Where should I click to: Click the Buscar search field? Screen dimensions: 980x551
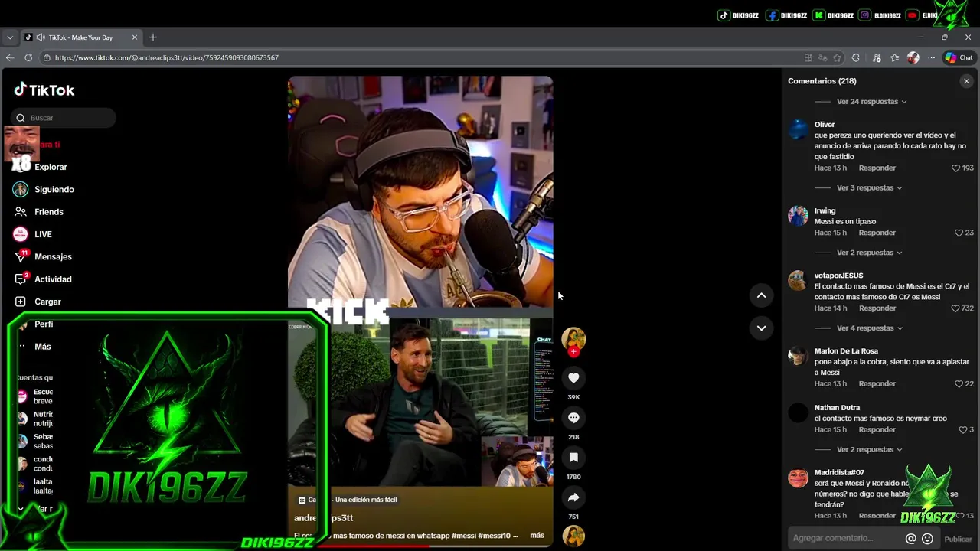pyautogui.click(x=64, y=118)
